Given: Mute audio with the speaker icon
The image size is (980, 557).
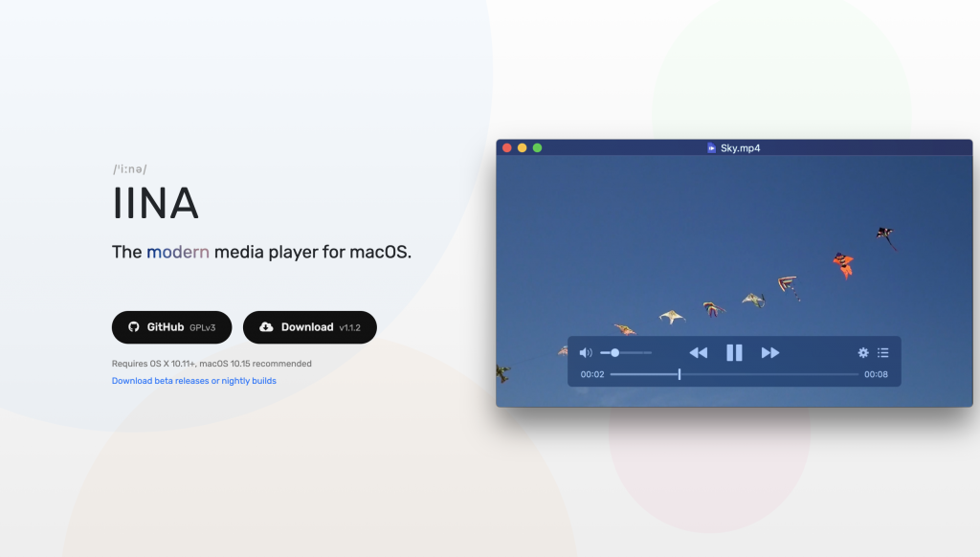Looking at the screenshot, I should [586, 352].
